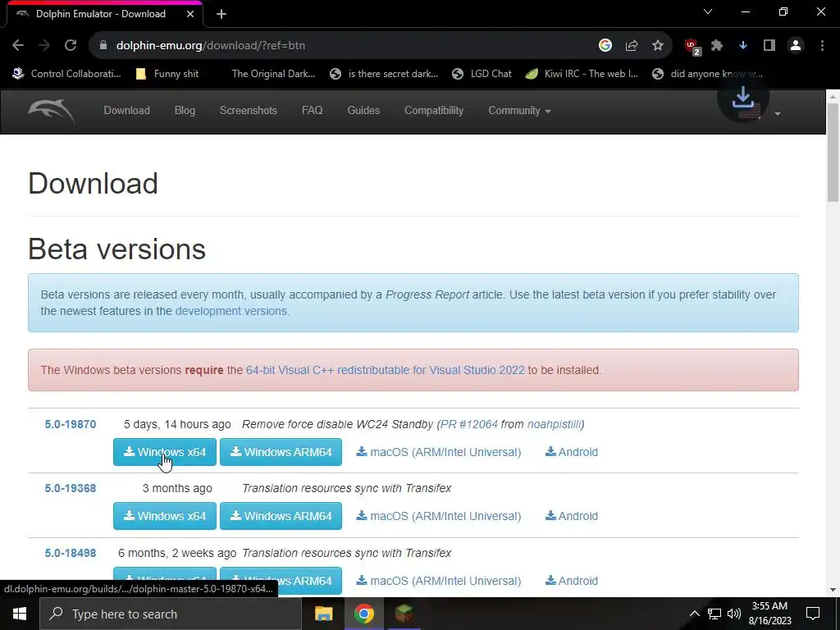This screenshot has height=630, width=840.
Task: Open version 5.0-19368 link
Action: [71, 488]
